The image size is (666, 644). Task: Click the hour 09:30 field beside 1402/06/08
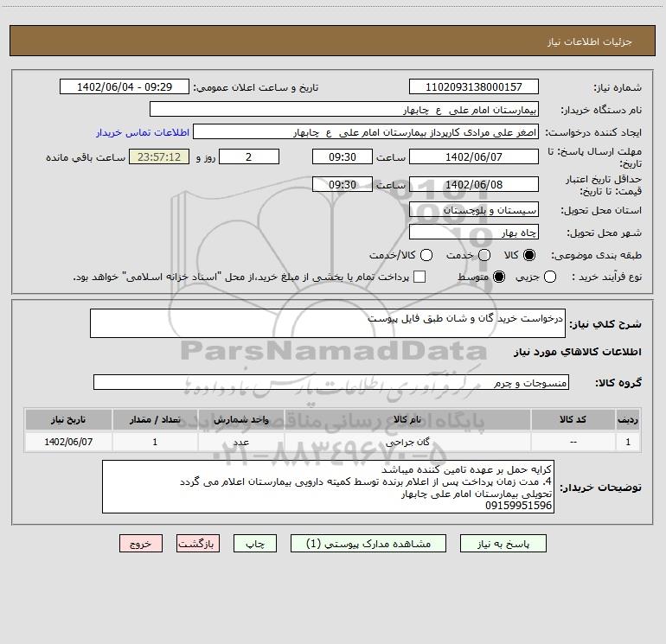point(343,184)
